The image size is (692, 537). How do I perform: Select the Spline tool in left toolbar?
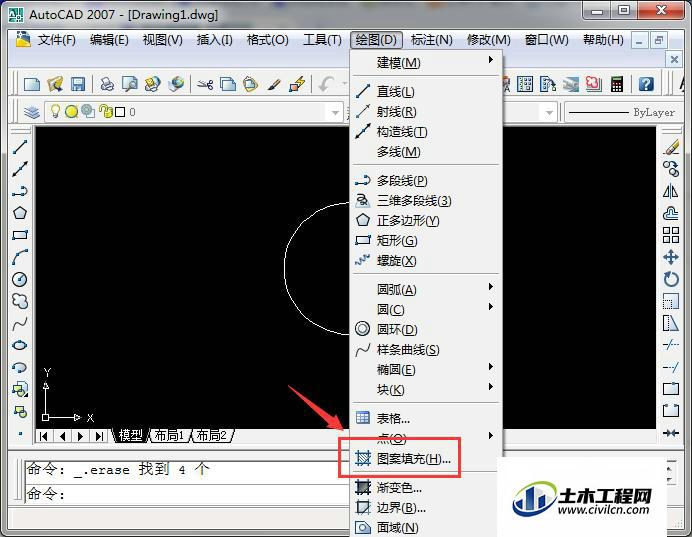[x=20, y=323]
